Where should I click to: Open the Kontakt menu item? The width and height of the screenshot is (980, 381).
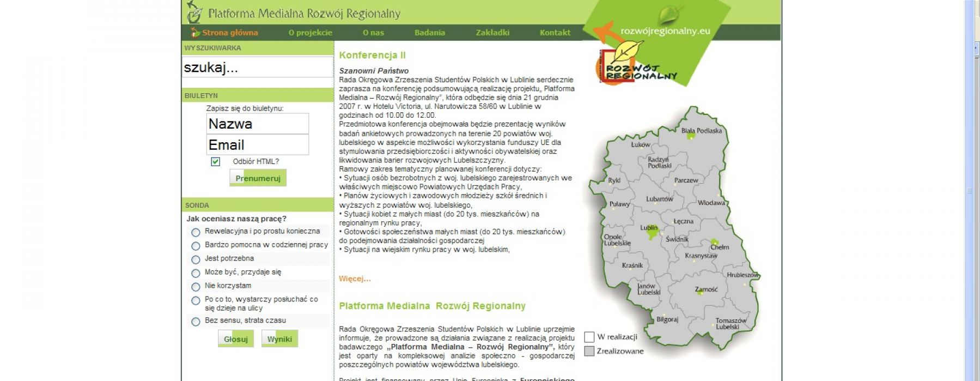coord(555,33)
